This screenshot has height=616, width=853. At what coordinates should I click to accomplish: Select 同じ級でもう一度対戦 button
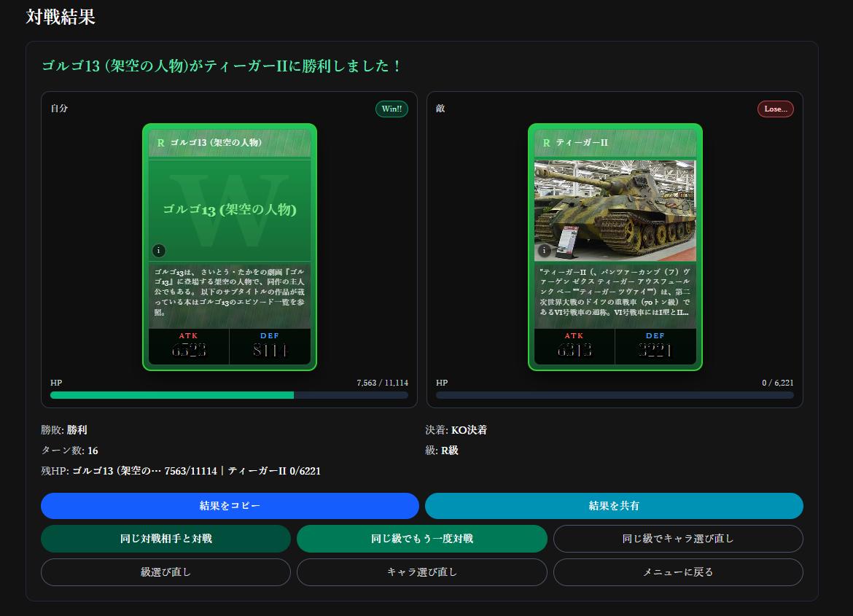pos(421,539)
